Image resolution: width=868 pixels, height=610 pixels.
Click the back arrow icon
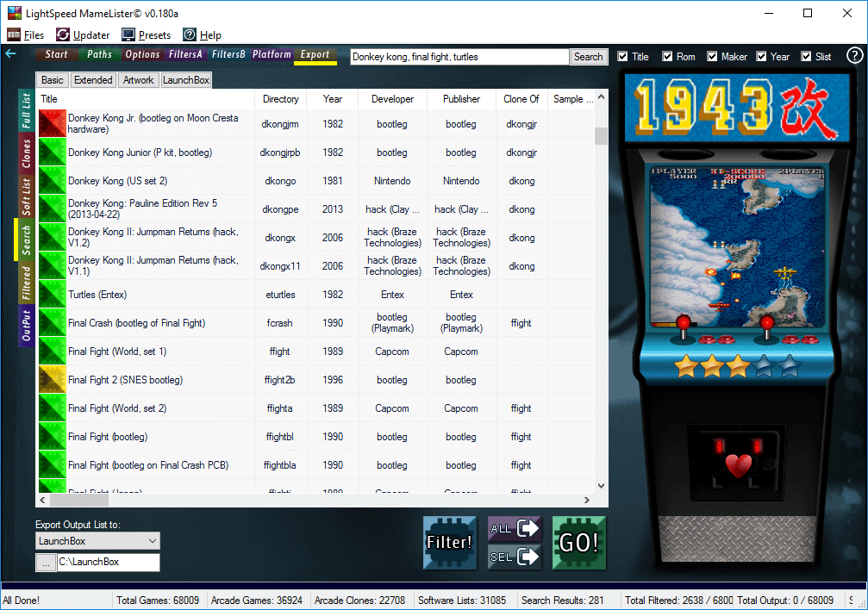10,53
